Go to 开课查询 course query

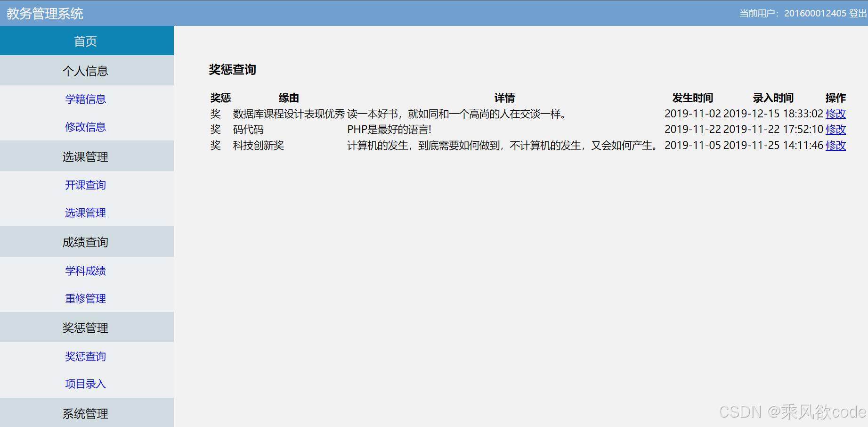pyautogui.click(x=85, y=185)
